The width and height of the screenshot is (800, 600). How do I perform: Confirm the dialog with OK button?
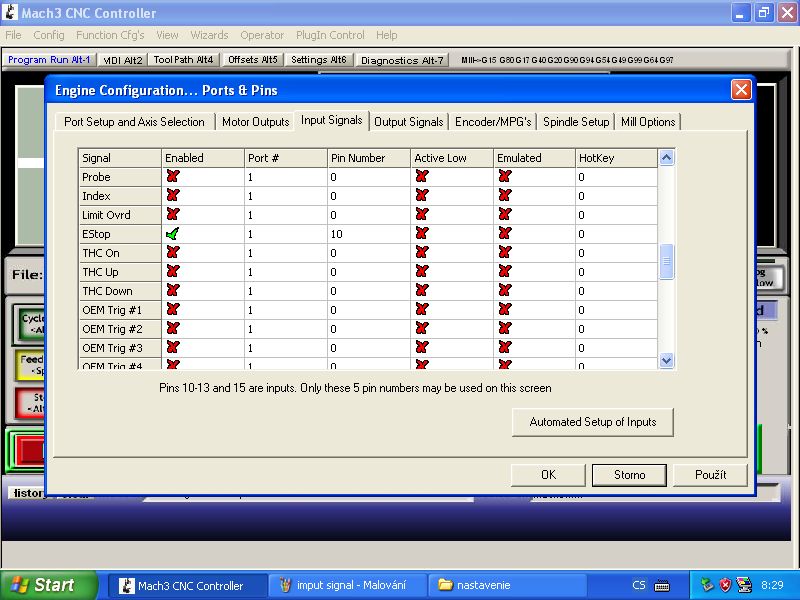click(x=548, y=475)
